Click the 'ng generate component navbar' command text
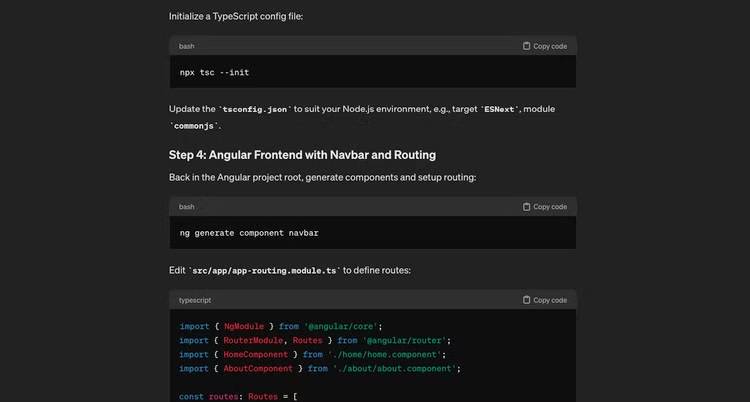 point(249,233)
